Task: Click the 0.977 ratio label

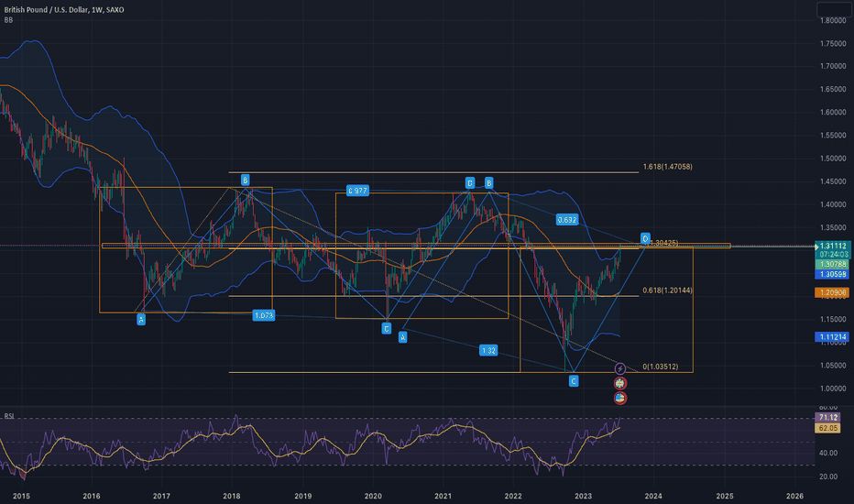Action: (x=357, y=191)
